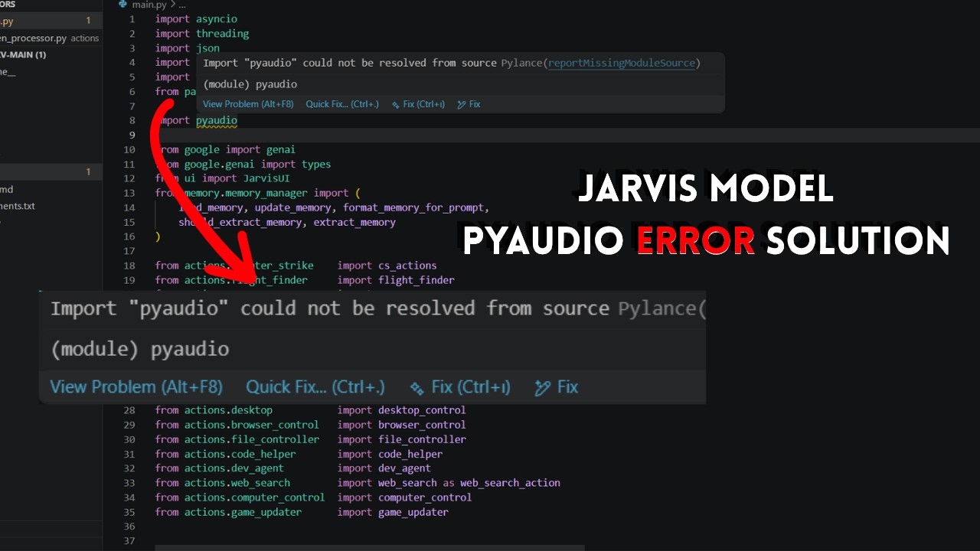Click asyncio on line 1

[217, 18]
